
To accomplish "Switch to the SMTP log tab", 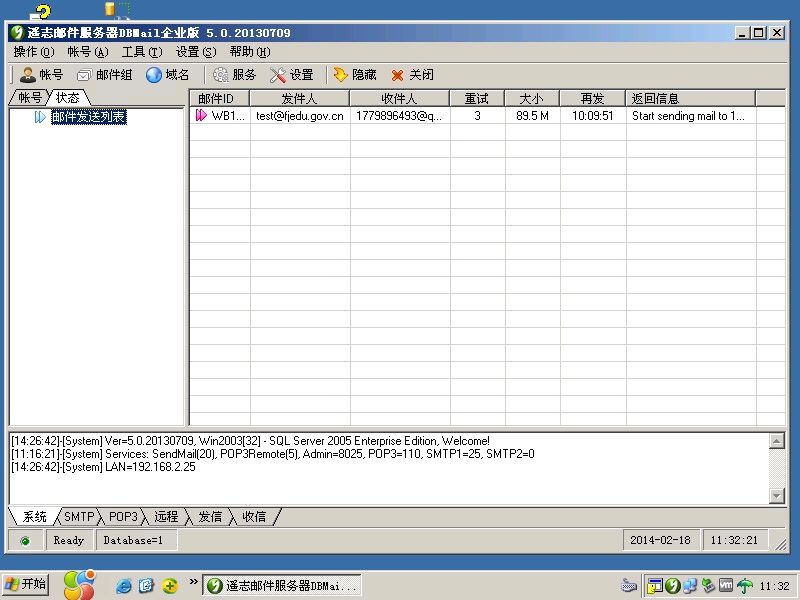I will (79, 517).
